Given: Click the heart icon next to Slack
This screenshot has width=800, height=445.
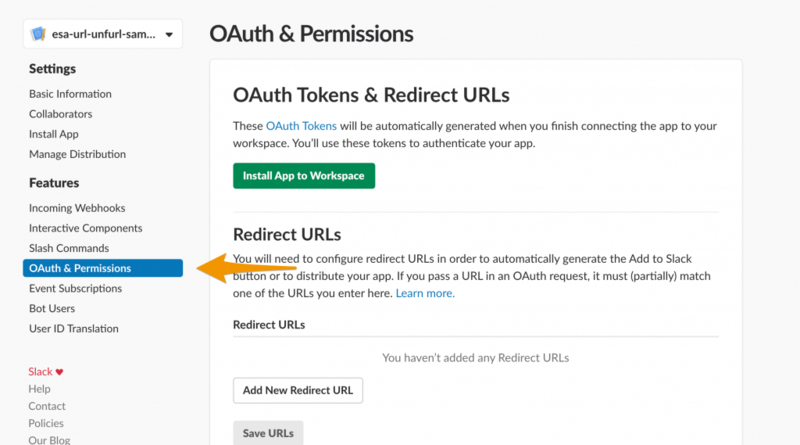Looking at the screenshot, I should coord(59,372).
